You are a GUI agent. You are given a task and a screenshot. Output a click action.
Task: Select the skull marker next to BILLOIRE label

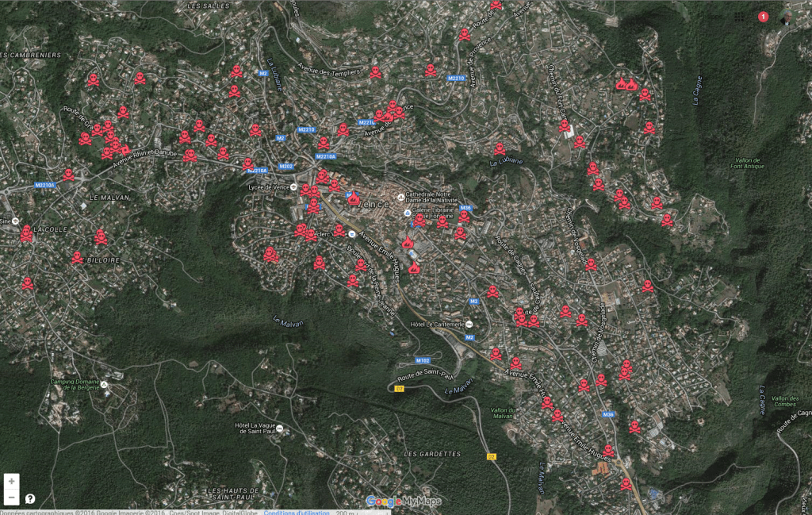click(77, 258)
